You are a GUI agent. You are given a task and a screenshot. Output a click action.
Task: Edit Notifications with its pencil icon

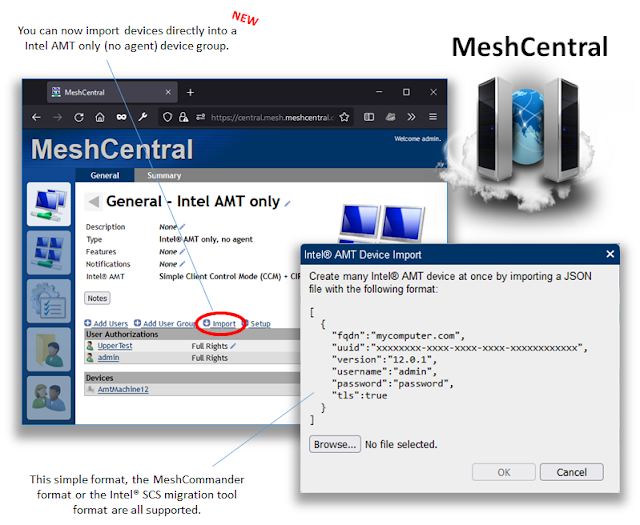point(182,264)
